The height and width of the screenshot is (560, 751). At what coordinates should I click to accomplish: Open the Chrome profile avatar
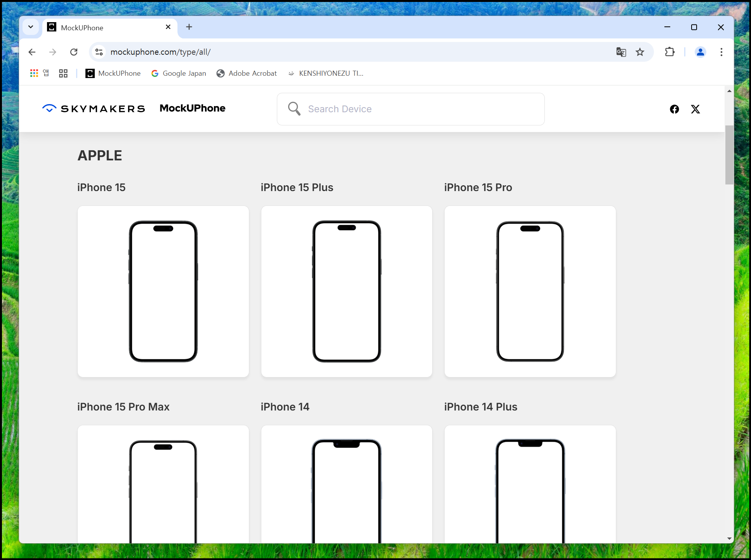[x=700, y=52]
